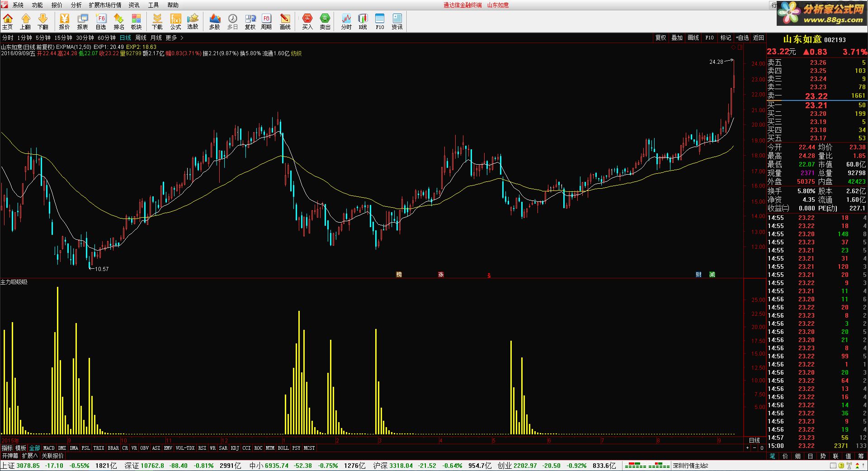
Task: Select the BOLL indicator tab
Action: [283, 448]
